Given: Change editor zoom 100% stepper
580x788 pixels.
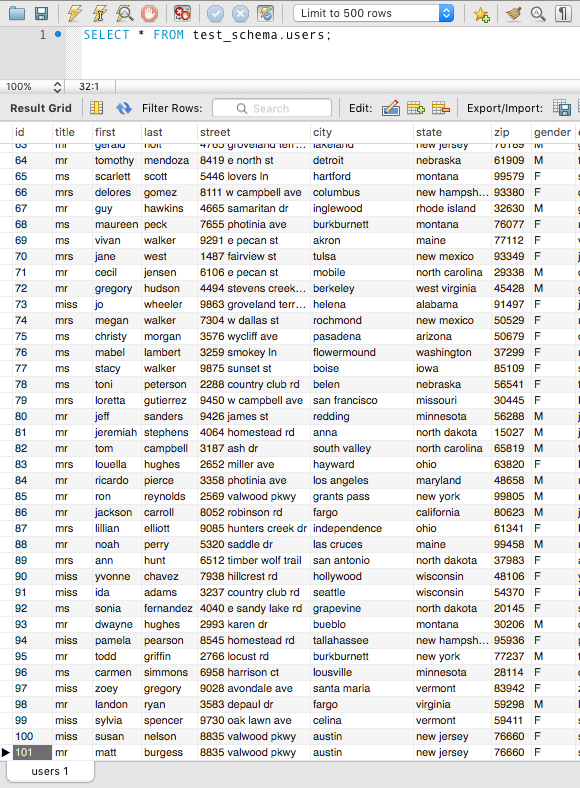Looking at the screenshot, I should point(57,86).
